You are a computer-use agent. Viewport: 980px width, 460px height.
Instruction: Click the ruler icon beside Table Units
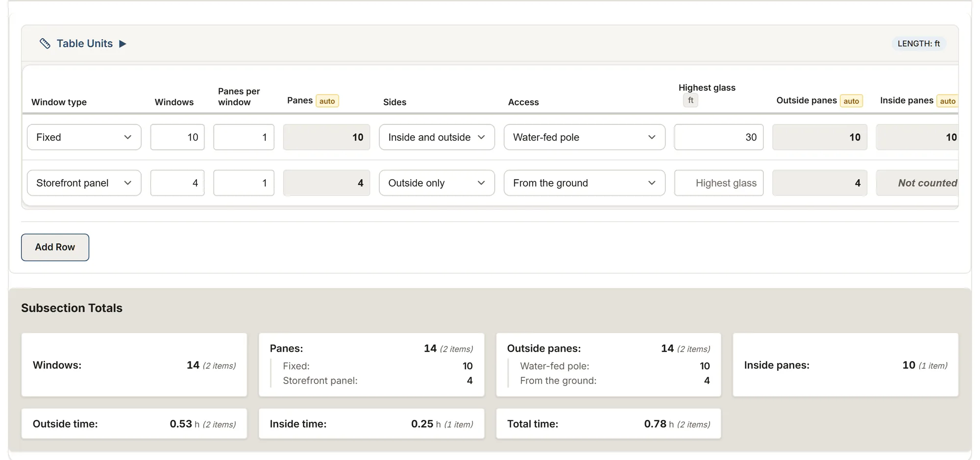pyautogui.click(x=45, y=44)
